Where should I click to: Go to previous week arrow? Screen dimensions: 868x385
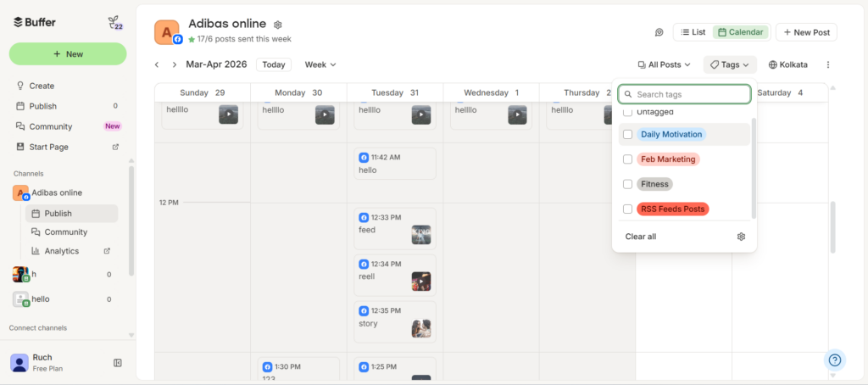click(157, 64)
